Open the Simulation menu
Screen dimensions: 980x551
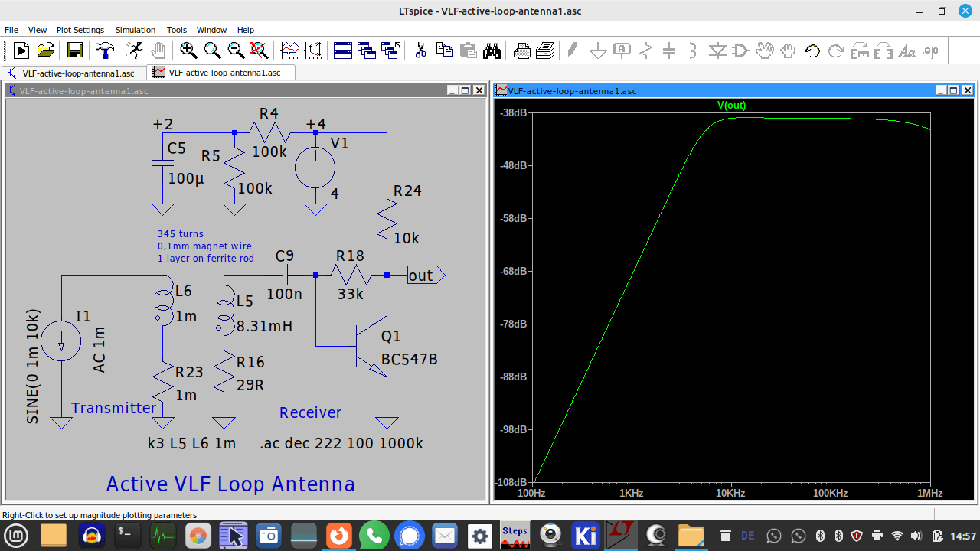point(136,30)
